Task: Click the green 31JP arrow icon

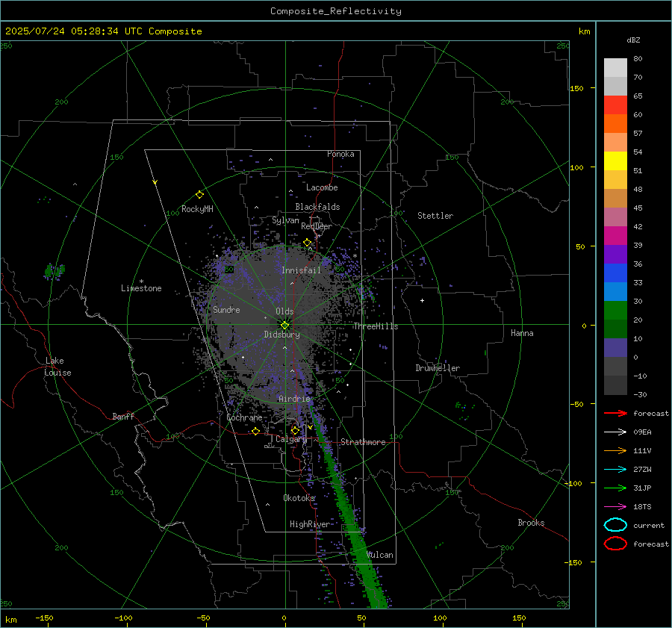Action: coord(615,488)
